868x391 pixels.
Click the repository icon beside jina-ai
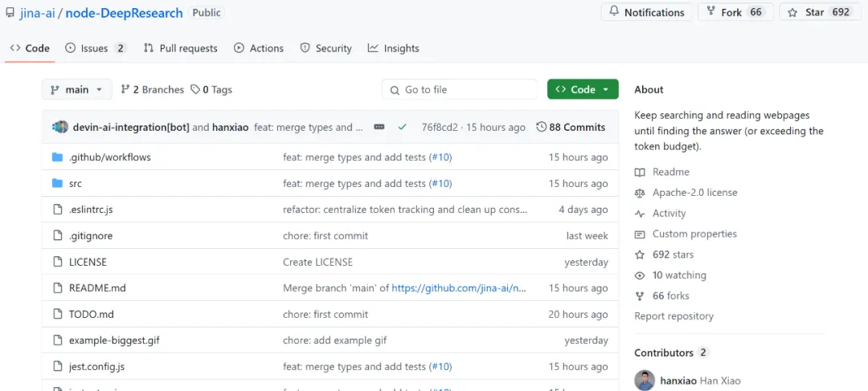pyautogui.click(x=10, y=13)
